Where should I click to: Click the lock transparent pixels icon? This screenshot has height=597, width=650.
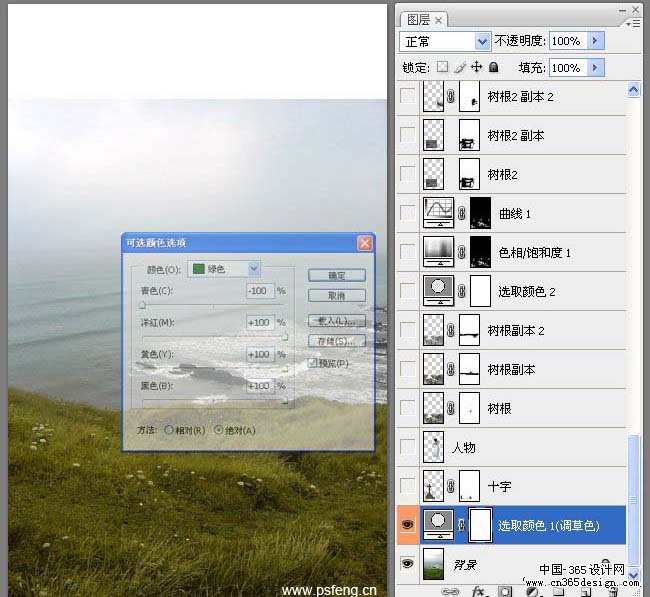click(x=443, y=67)
